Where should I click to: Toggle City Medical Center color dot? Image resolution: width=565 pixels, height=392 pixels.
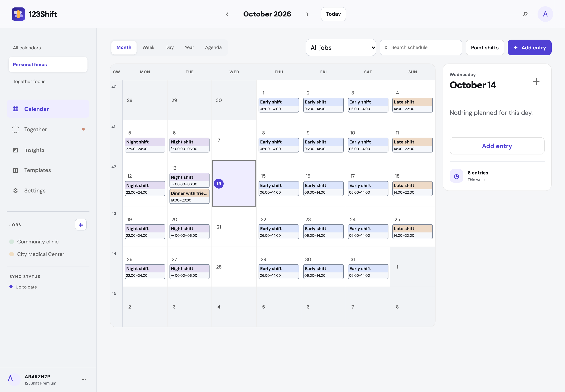(12, 254)
